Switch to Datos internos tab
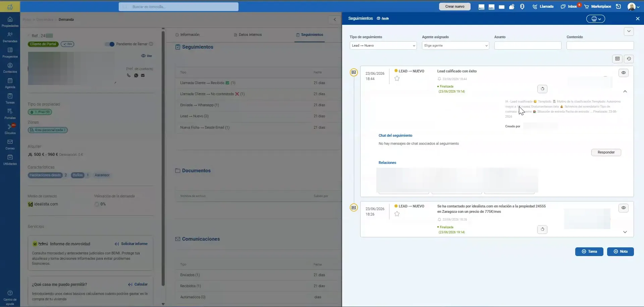The width and height of the screenshot is (644, 307). point(248,35)
